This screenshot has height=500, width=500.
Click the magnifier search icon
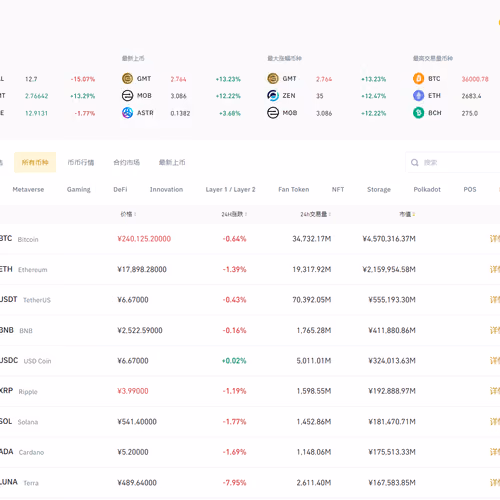[414, 163]
